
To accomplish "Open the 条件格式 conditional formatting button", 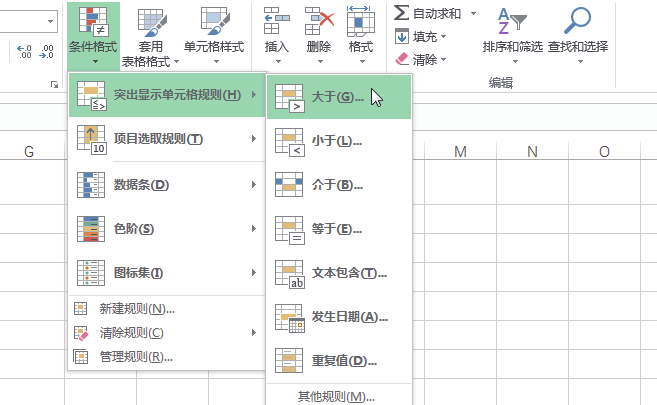I will (x=93, y=36).
